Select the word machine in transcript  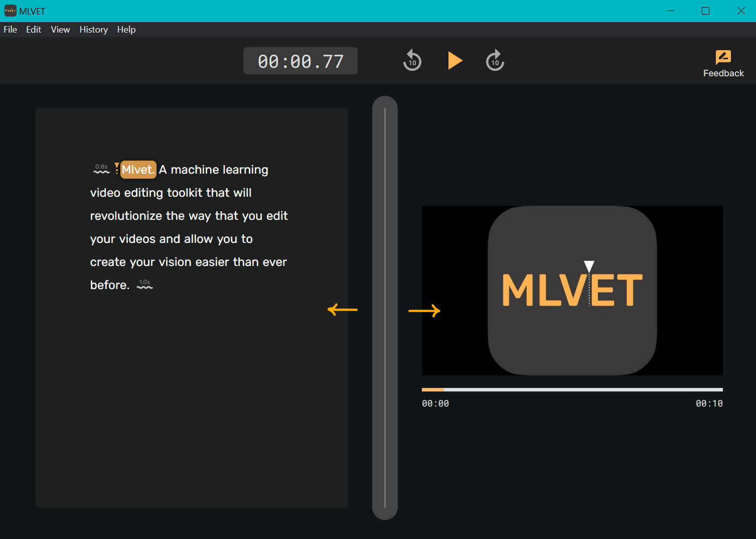[x=195, y=170]
